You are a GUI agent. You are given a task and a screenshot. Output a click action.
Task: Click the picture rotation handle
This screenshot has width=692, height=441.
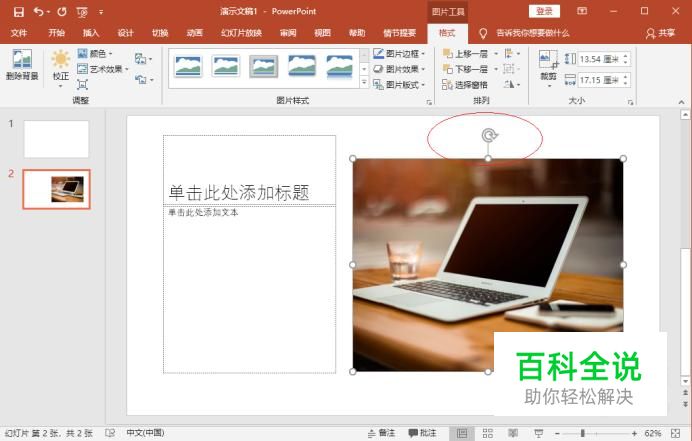pos(489,135)
